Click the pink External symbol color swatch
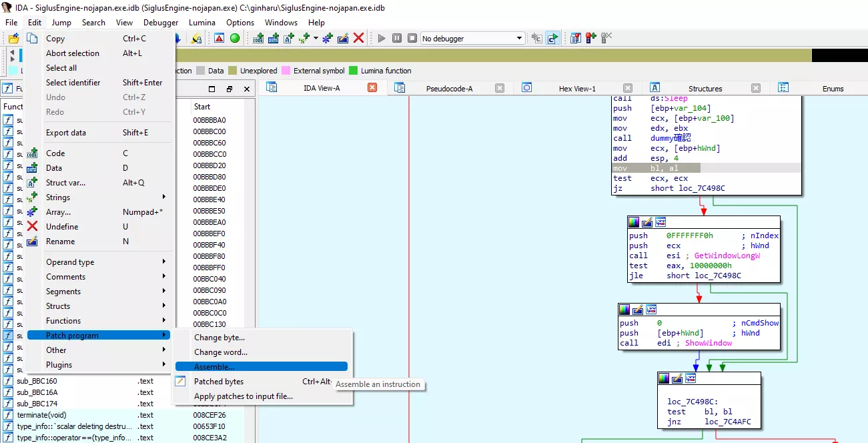This screenshot has width=868, height=443. (x=286, y=71)
